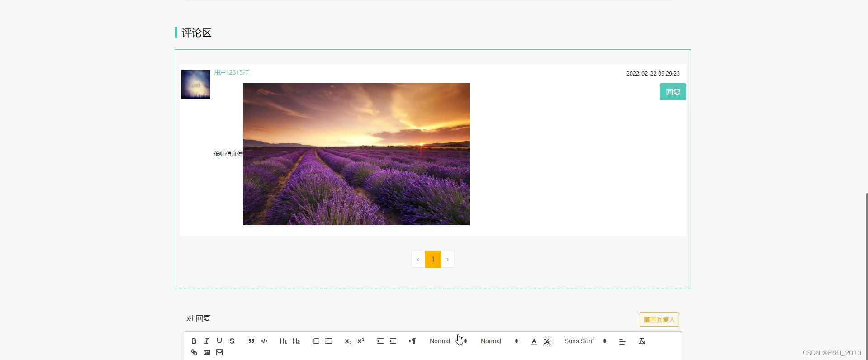Open the username 用户12315打 link
This screenshot has height=360, width=868.
pos(231,72)
